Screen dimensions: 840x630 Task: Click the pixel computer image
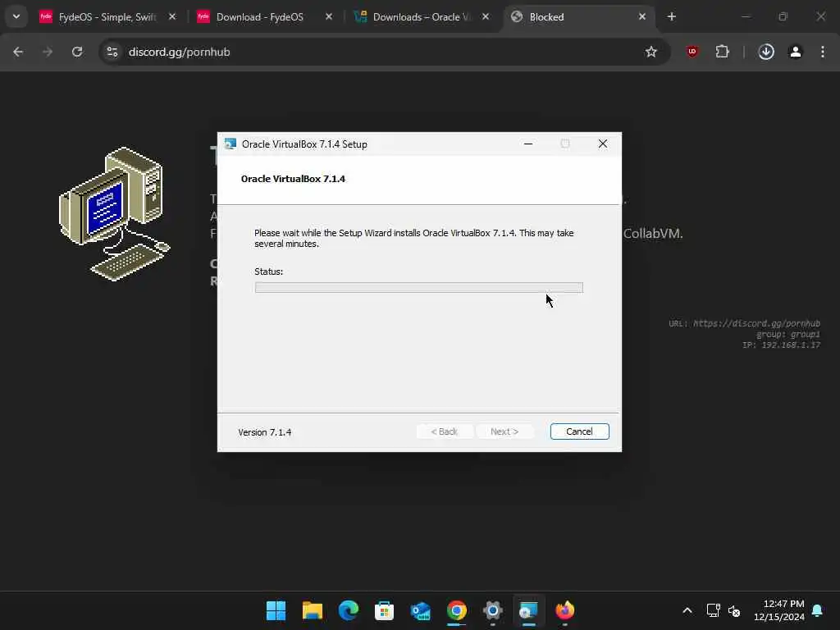[x=114, y=214]
